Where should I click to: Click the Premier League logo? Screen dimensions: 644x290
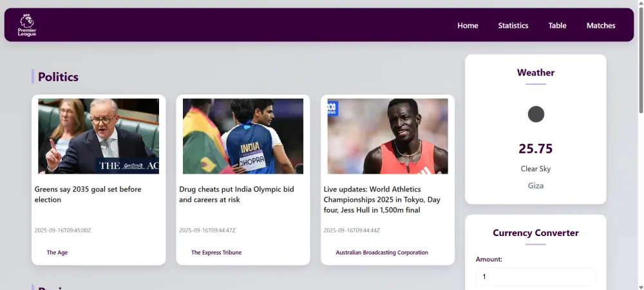pos(27,24)
